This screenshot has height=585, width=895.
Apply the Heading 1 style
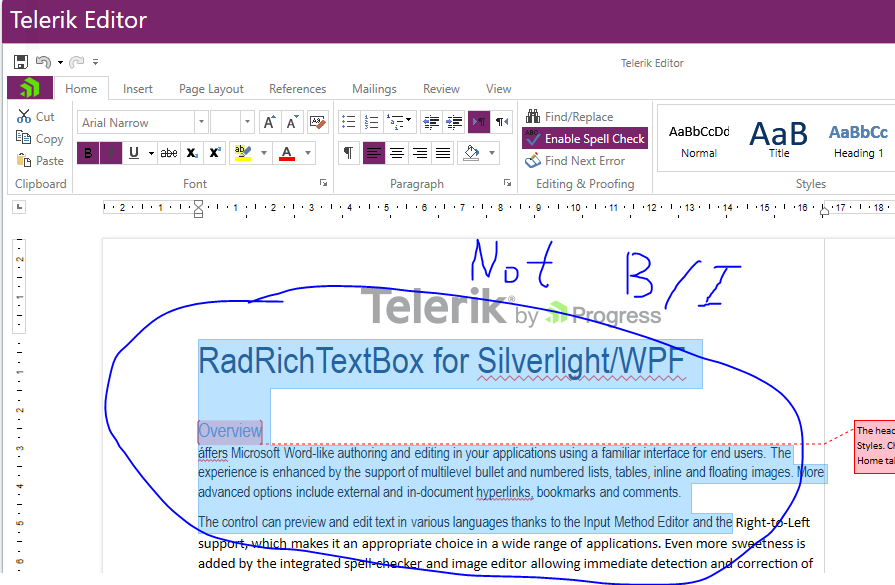(x=858, y=139)
